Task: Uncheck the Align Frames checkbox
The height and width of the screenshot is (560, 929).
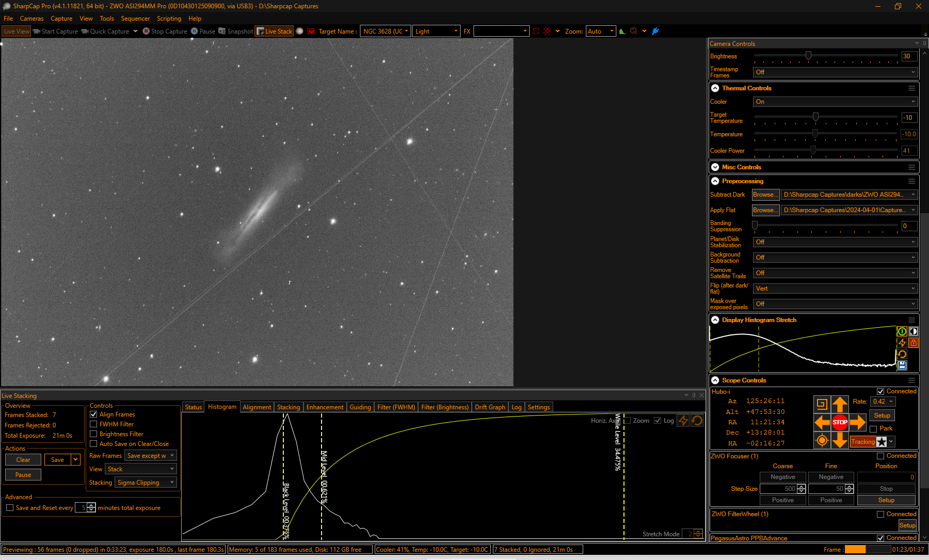Action: (x=93, y=414)
